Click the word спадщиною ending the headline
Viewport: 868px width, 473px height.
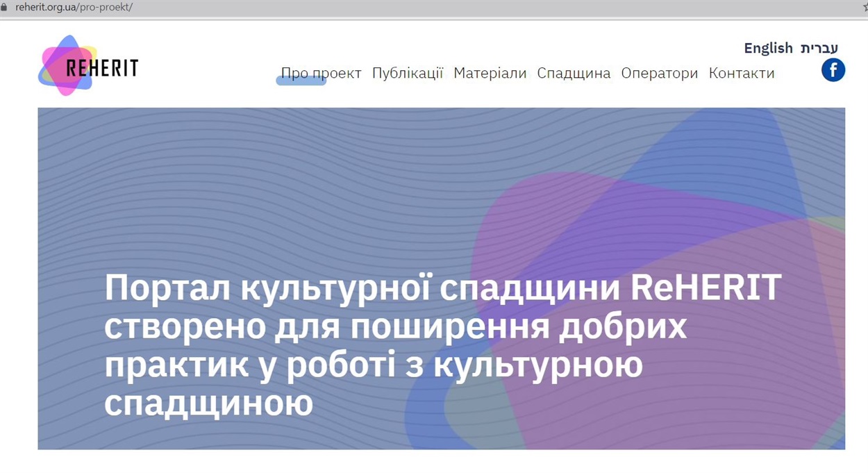tap(208, 402)
